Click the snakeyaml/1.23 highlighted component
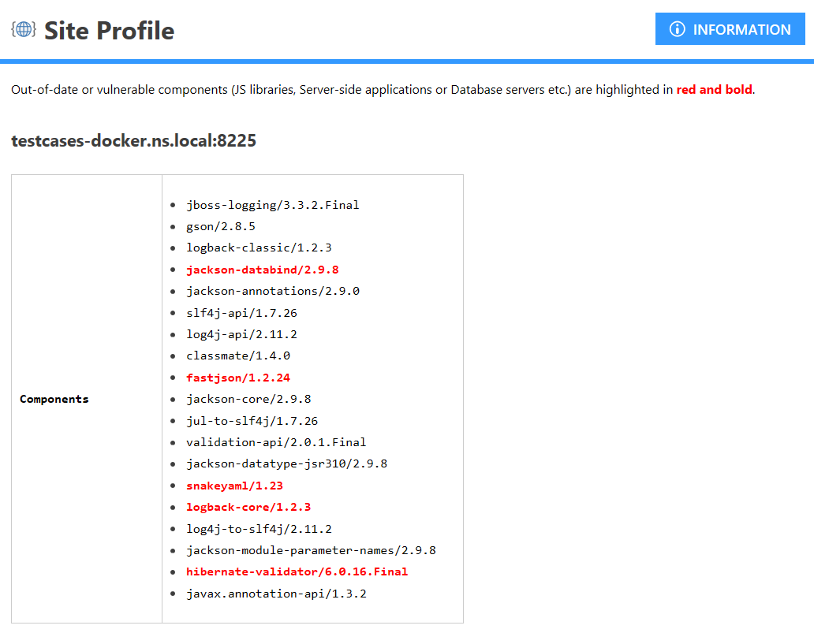The image size is (814, 644). click(234, 485)
